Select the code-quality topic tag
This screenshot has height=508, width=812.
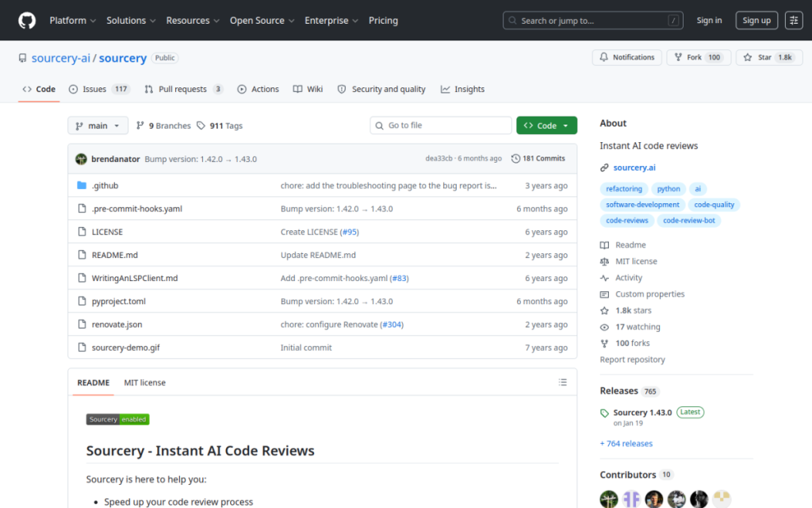pos(714,205)
